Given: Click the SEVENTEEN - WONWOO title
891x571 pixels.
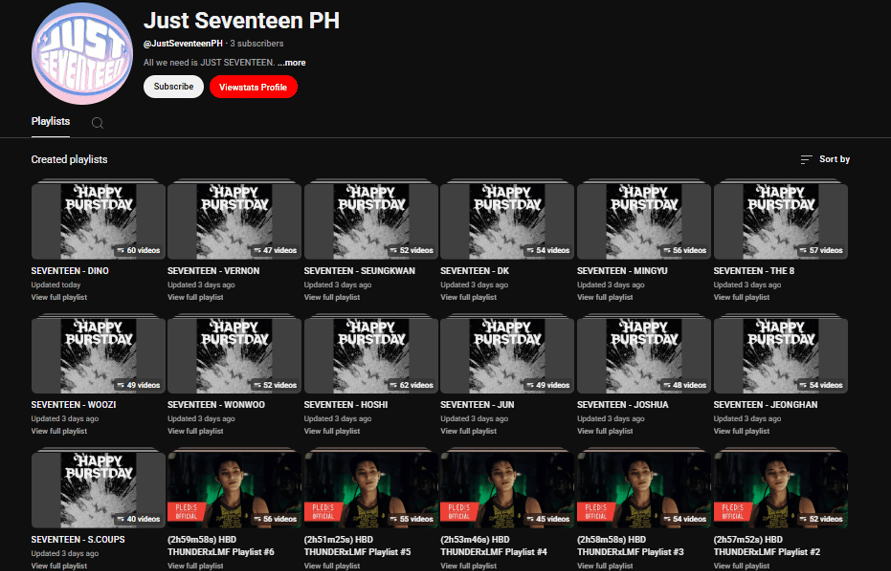Looking at the screenshot, I should coord(216,405).
